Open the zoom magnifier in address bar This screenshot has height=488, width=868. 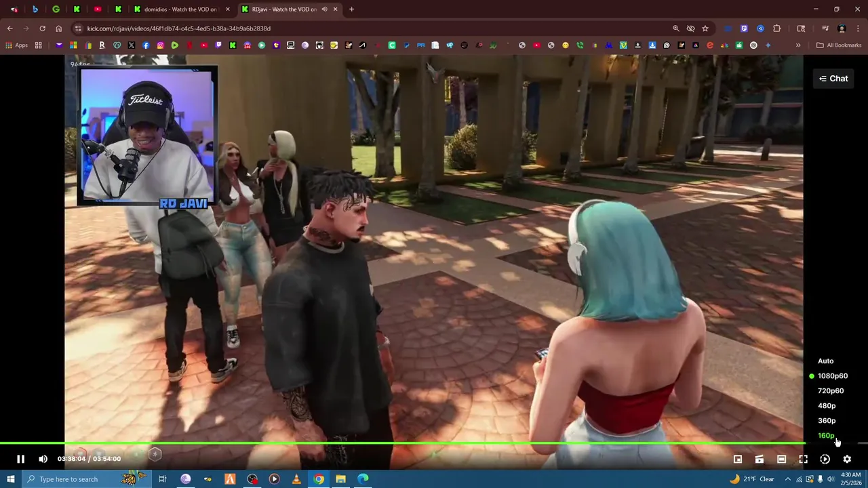[676, 28]
